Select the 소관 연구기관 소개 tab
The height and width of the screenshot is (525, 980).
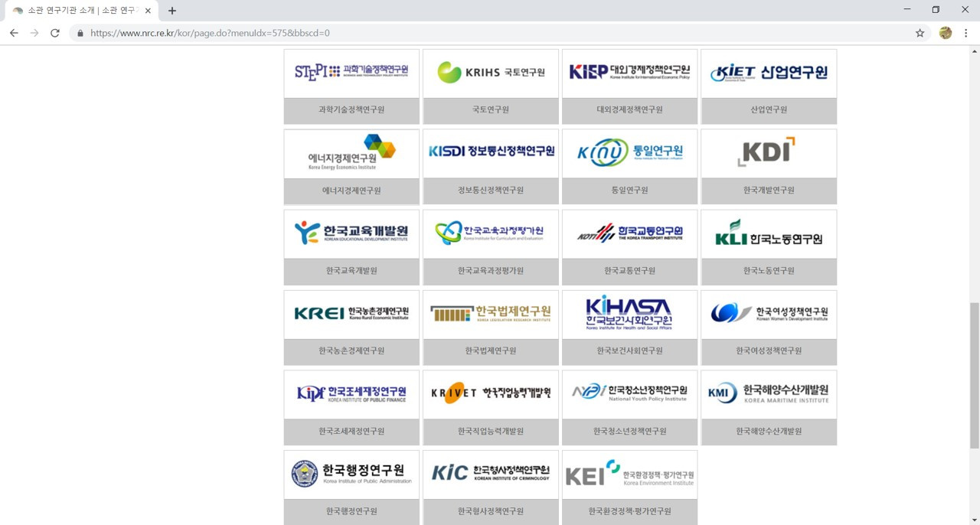[x=80, y=11]
